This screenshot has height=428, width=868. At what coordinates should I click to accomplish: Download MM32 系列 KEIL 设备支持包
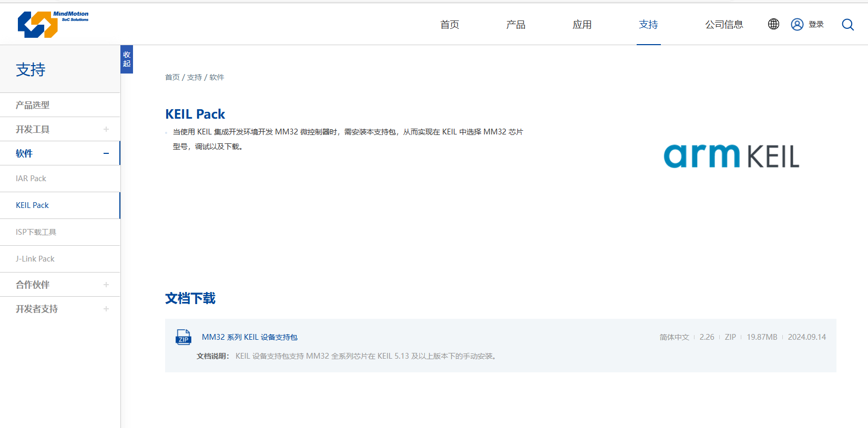pyautogui.click(x=249, y=337)
